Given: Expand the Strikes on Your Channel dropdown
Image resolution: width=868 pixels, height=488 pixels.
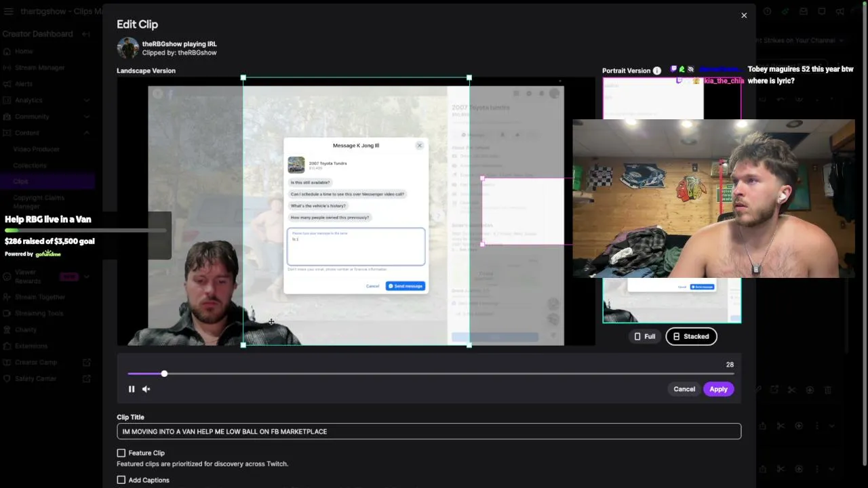Looking at the screenshot, I should click(842, 41).
